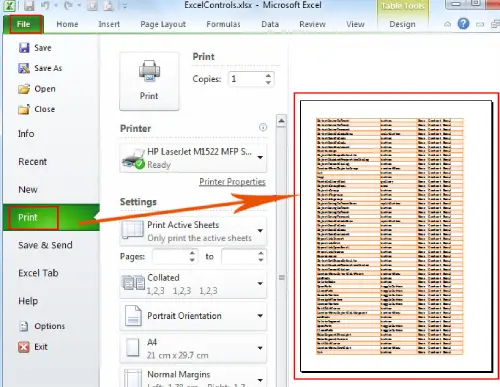Select New in the backstage menu

[28, 190]
